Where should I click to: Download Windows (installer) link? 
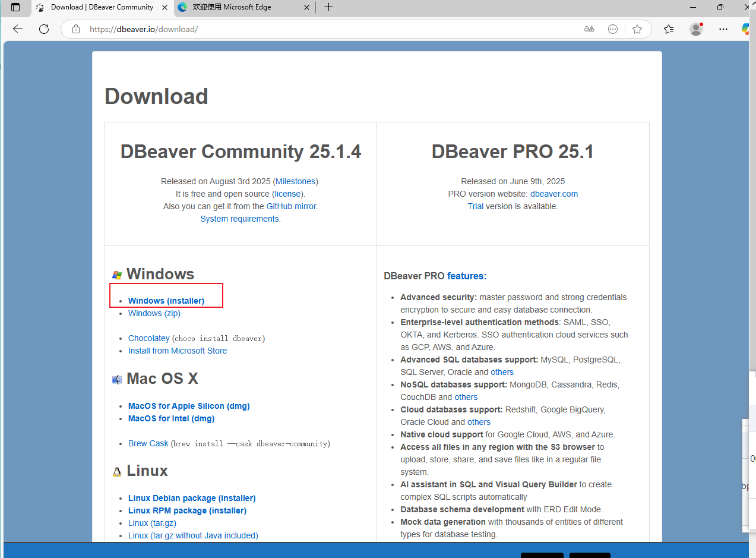[x=166, y=301]
